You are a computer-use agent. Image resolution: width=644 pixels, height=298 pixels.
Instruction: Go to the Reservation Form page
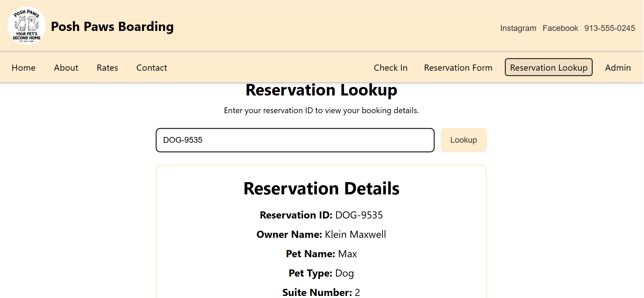tap(458, 68)
